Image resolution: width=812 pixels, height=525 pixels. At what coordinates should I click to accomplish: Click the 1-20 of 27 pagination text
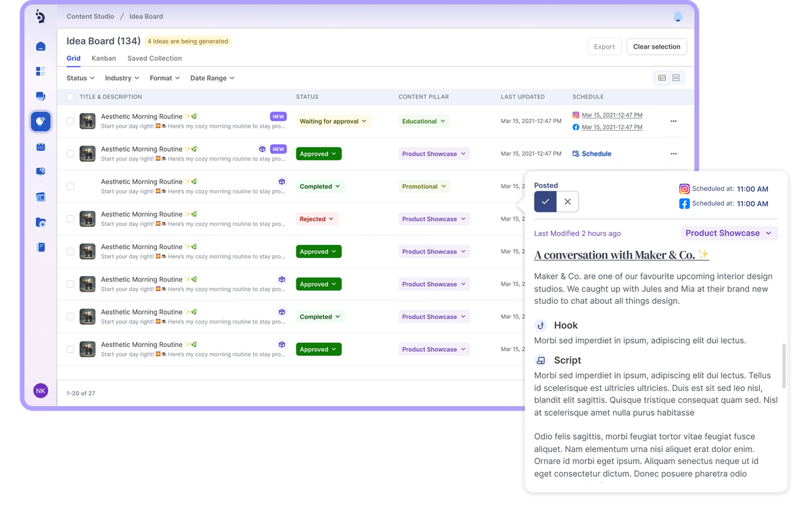pos(81,393)
